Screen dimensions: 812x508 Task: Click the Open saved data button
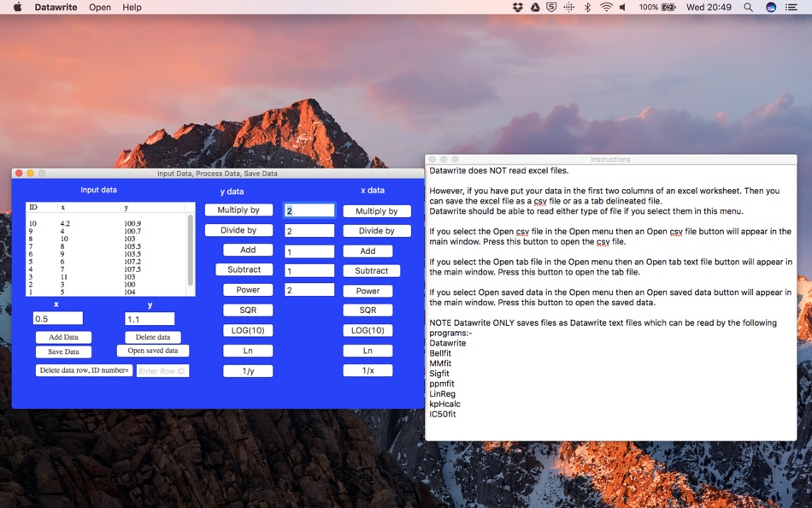(x=153, y=351)
